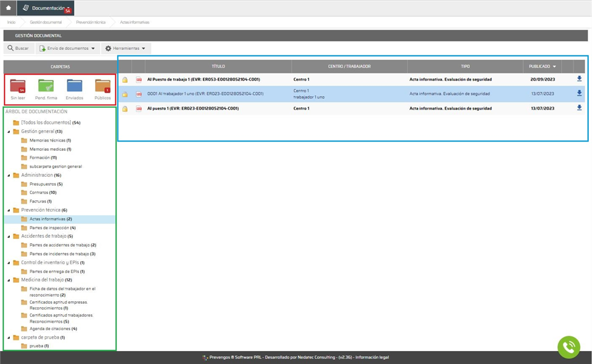The image size is (592, 364).
Task: Open the Enviados blue folder
Action: (74, 86)
